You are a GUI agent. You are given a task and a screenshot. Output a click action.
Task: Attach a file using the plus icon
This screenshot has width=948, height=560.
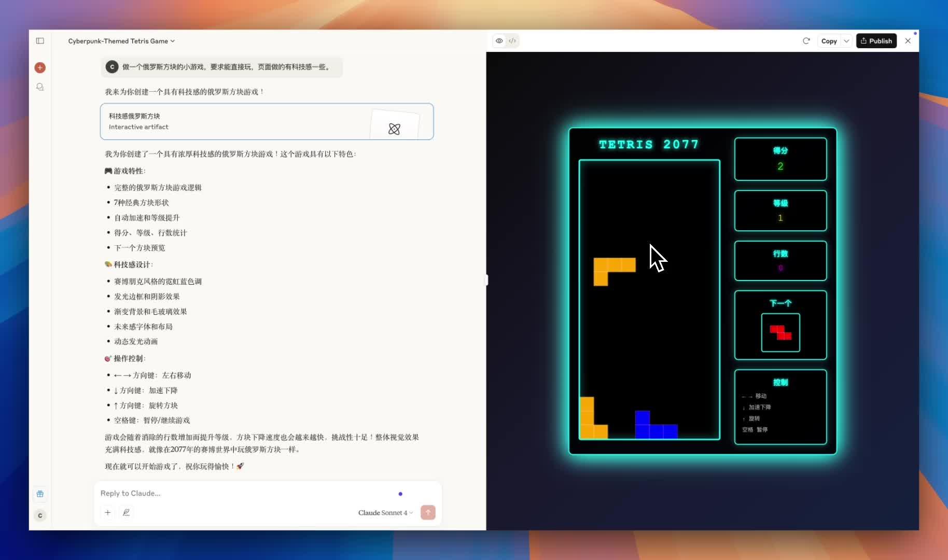point(107,512)
